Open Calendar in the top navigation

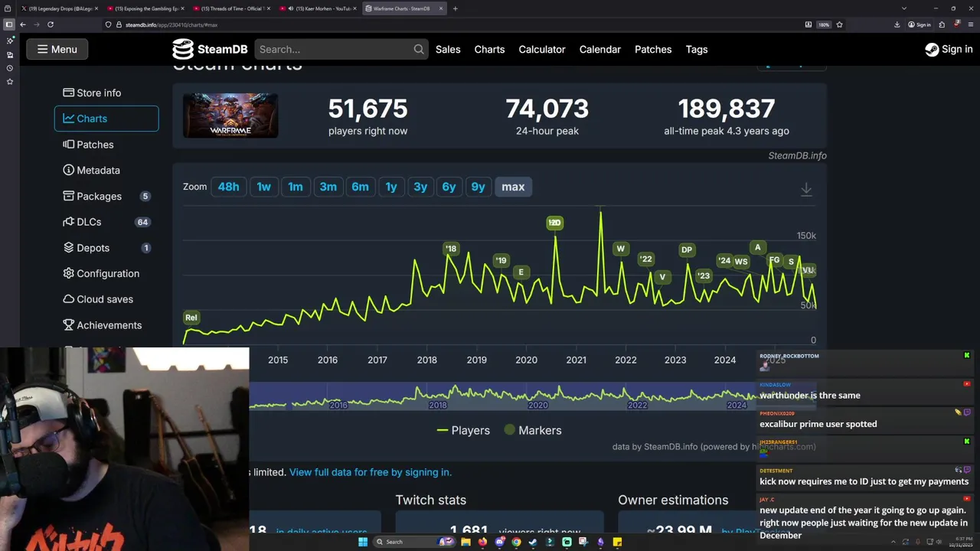pyautogui.click(x=599, y=49)
